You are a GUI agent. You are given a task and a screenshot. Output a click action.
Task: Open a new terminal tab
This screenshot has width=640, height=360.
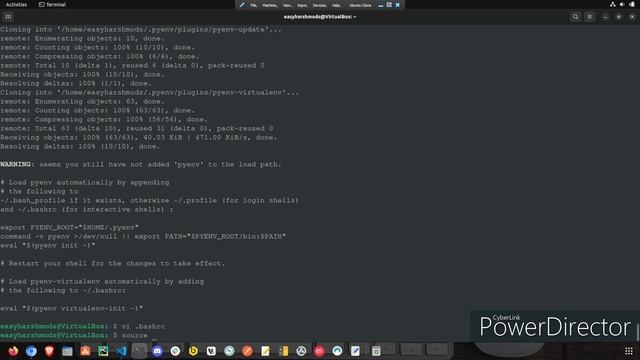pos(8,17)
